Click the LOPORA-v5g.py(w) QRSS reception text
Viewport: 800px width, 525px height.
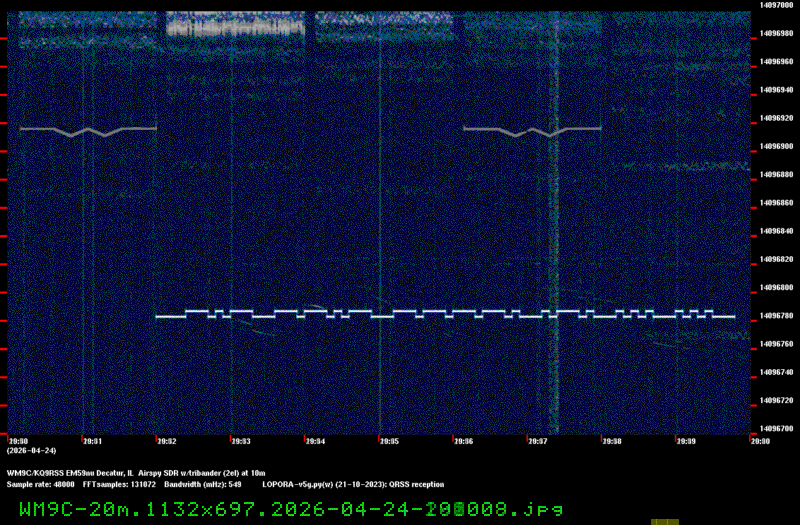[353, 485]
